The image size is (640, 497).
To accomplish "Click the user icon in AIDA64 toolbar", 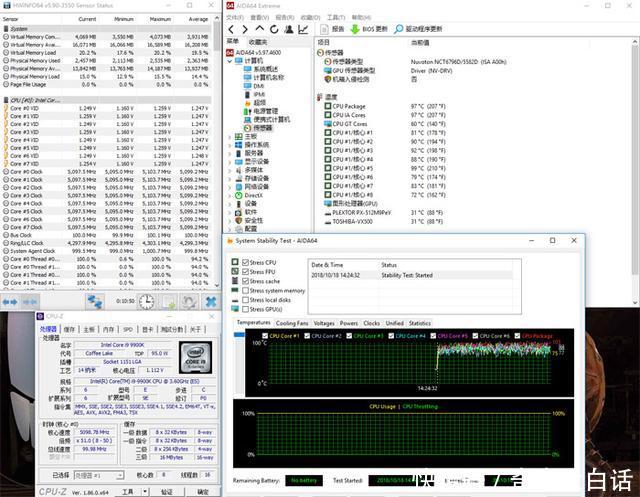I will click(x=289, y=29).
